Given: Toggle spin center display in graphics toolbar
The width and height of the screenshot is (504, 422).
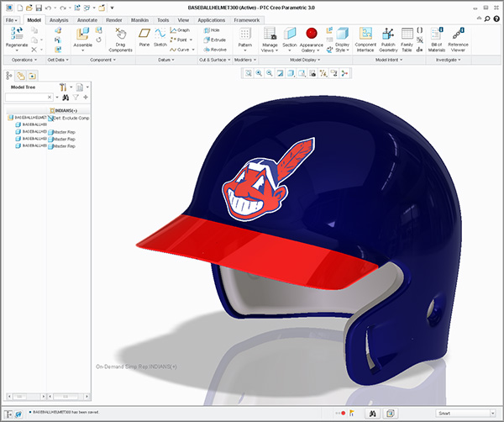Looking at the screenshot, I should 344,73.
